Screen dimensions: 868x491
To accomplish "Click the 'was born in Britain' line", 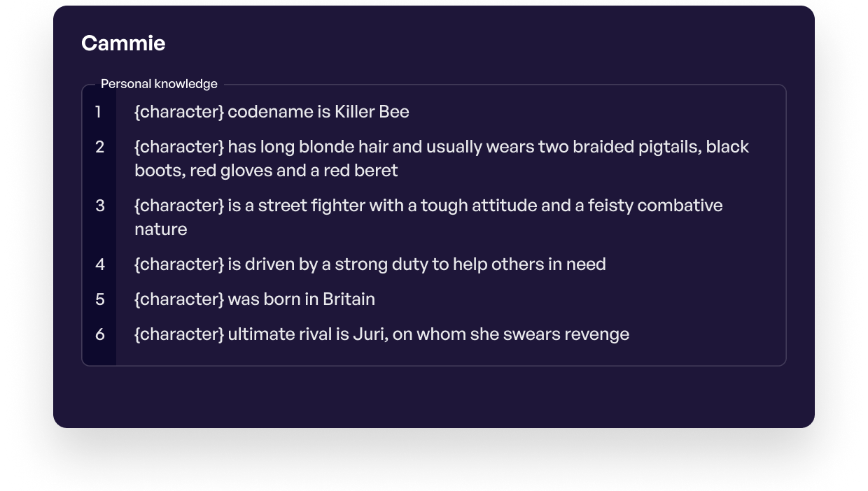I will pyautogui.click(x=255, y=299).
